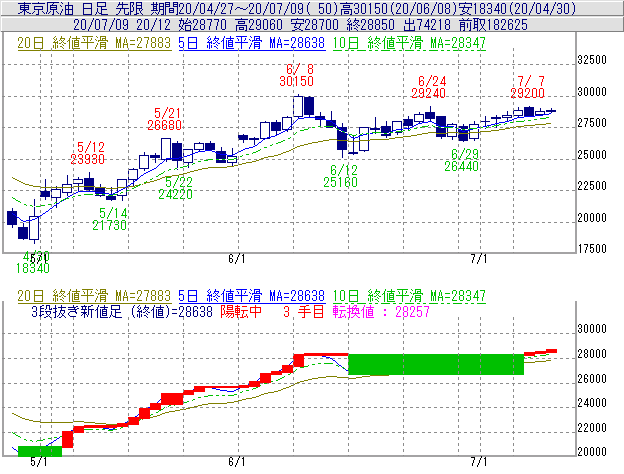
Task: Click the large green three-line-break block
Action: (436, 364)
